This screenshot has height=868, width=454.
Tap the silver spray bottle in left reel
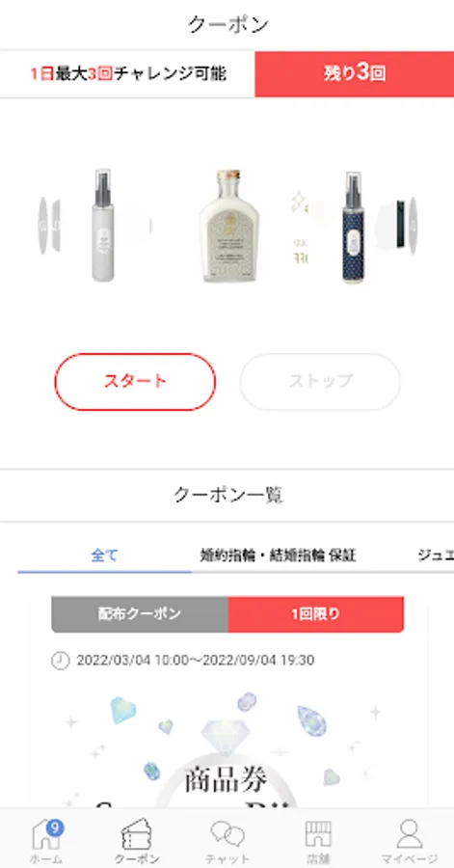tap(102, 226)
